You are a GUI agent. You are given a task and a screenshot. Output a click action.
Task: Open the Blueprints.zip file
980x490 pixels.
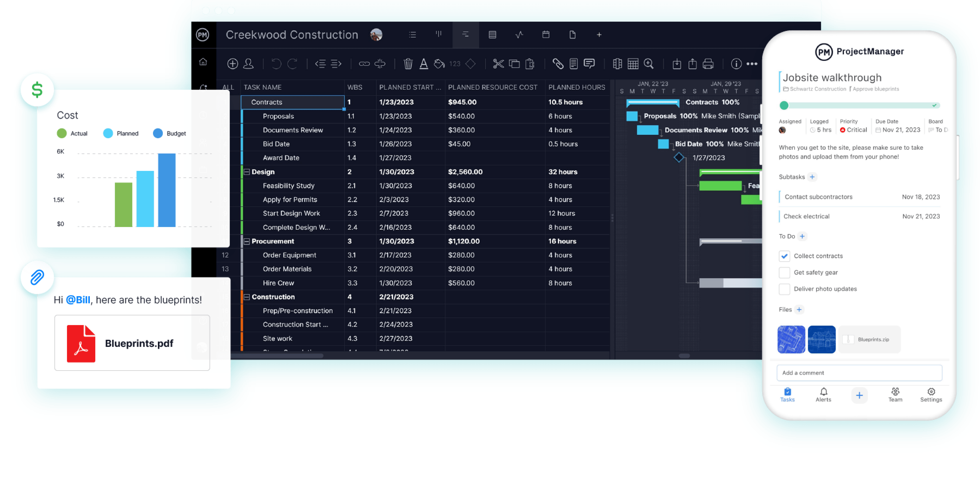[869, 339]
